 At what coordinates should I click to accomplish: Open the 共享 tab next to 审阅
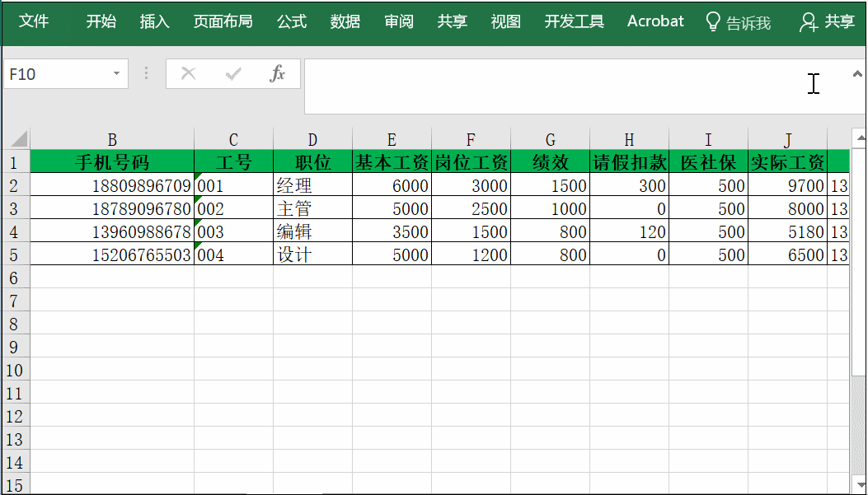click(453, 21)
